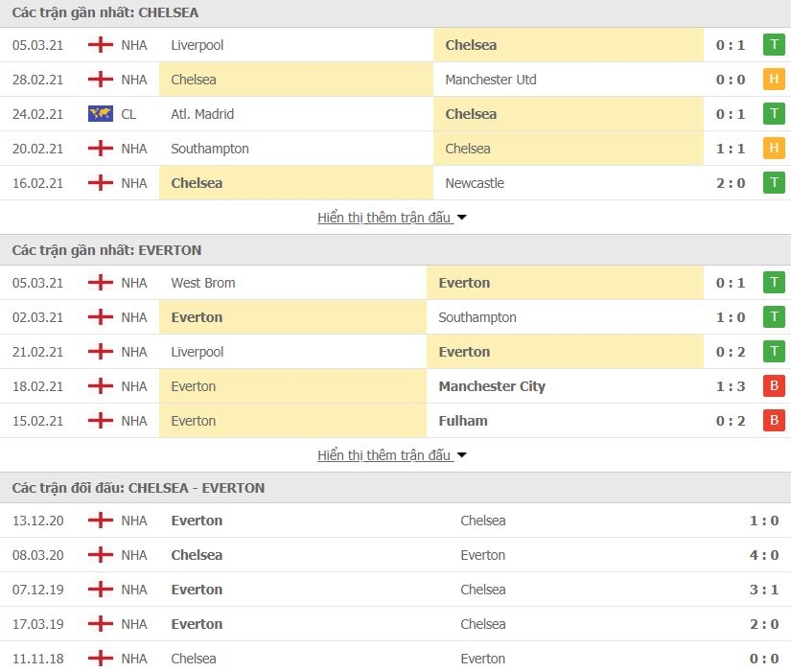This screenshot has width=791, height=672.
Task: Select the Manchester City team name
Action: (x=492, y=386)
